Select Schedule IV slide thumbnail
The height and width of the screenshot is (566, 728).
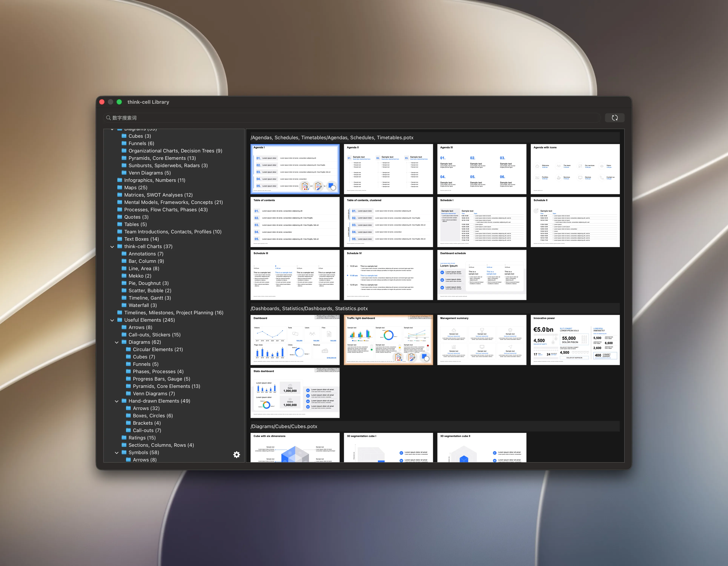coord(388,275)
